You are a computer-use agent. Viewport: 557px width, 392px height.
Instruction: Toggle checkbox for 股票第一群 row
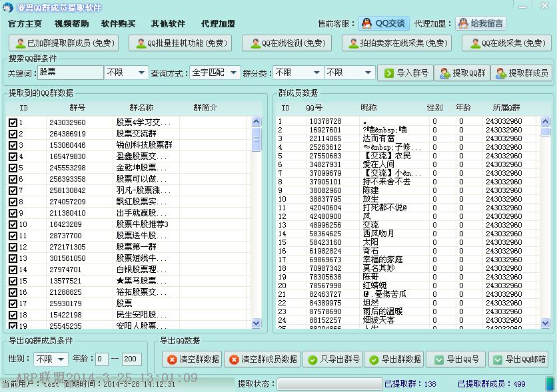[13, 248]
